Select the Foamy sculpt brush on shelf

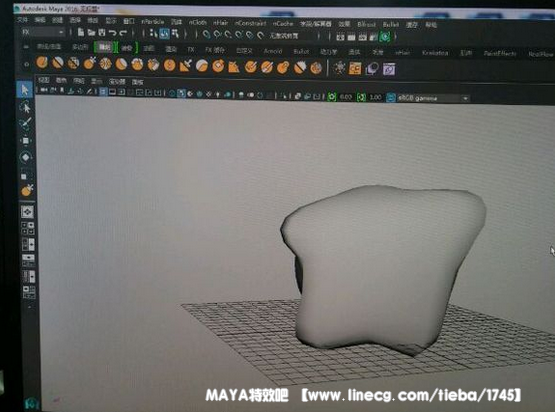[137, 64]
